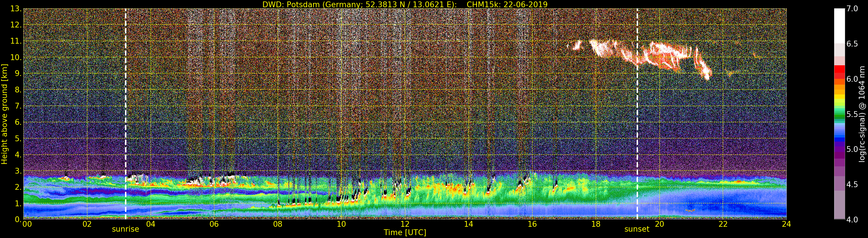Click the y-axis tick label '9.'
This screenshot has width=868, height=238.
click(x=18, y=74)
